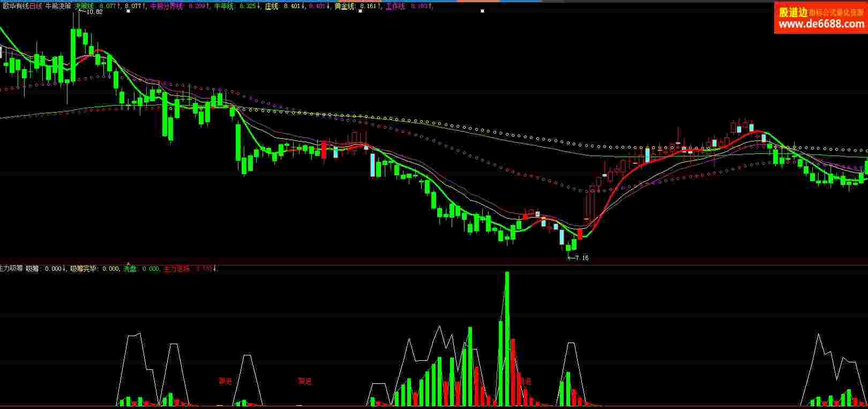The width and height of the screenshot is (868, 409).
Task: Click the 10.02 high price marker
Action: 94,12
